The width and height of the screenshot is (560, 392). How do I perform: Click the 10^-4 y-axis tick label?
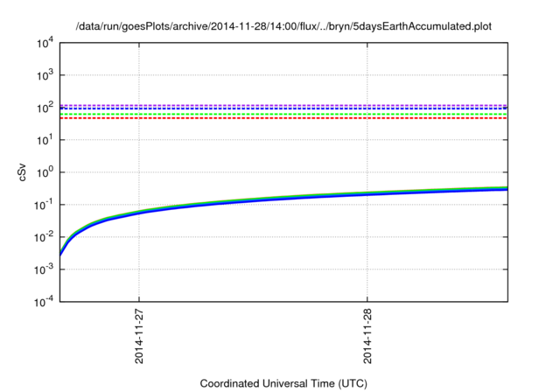coord(45,302)
